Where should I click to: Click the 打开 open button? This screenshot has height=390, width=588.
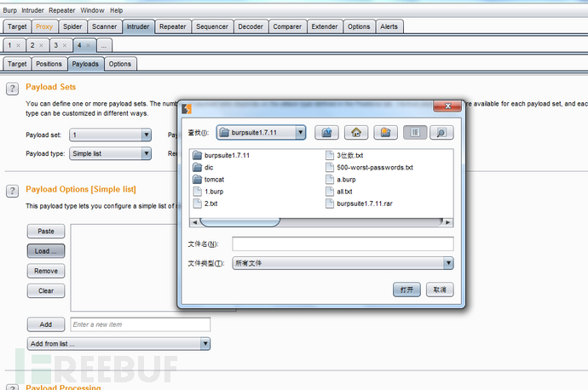[406, 290]
